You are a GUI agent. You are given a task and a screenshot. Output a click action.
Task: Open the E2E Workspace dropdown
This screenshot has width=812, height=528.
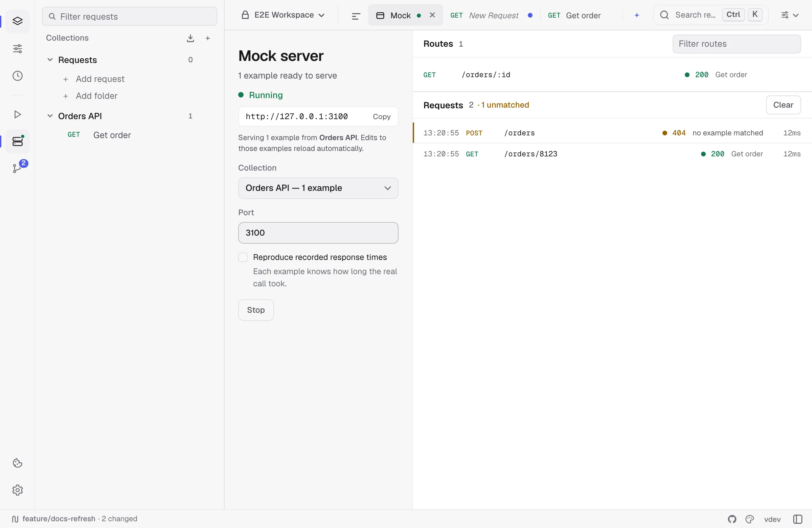click(283, 15)
